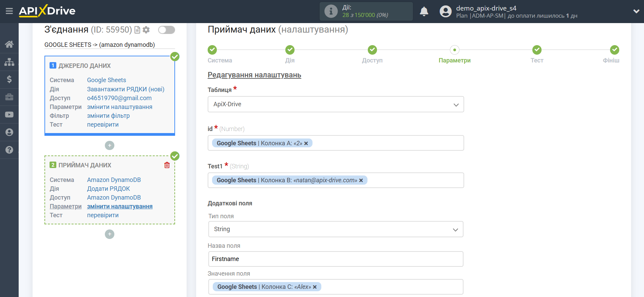Click the Firstname field name input
This screenshot has width=644, height=297.
click(336, 259)
